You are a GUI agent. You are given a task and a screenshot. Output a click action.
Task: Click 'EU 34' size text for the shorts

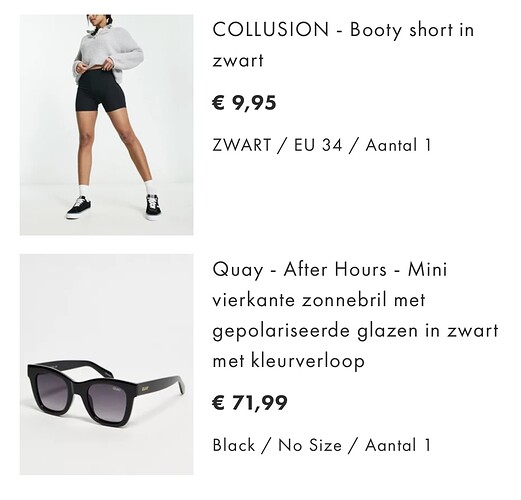tap(318, 145)
